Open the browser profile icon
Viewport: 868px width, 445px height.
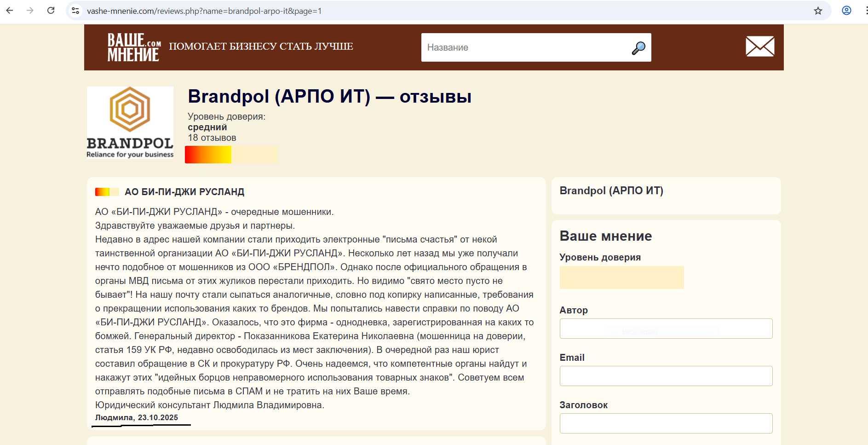[846, 11]
